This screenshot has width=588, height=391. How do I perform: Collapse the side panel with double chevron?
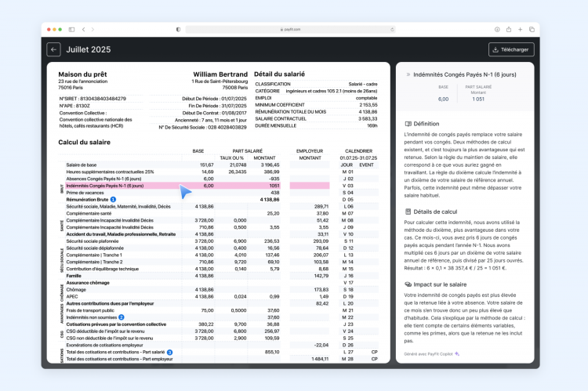pyautogui.click(x=408, y=74)
